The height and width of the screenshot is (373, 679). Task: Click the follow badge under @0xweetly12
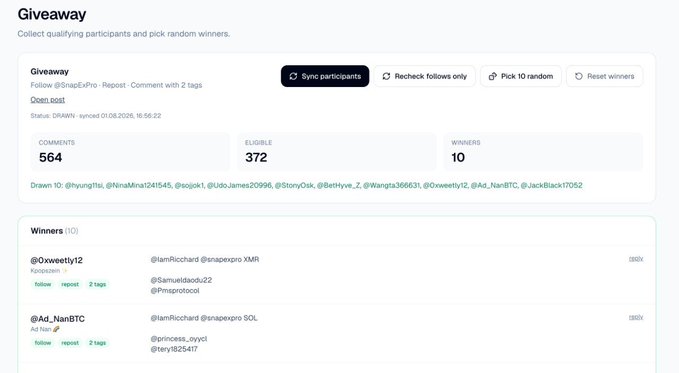[x=43, y=284]
